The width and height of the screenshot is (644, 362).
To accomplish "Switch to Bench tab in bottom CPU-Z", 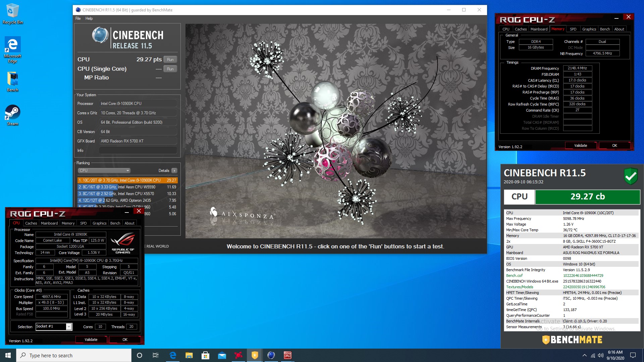I will pos(115,223).
